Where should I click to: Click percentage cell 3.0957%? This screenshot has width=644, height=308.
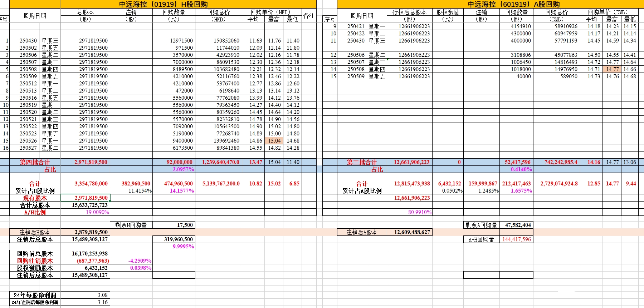tap(174, 169)
